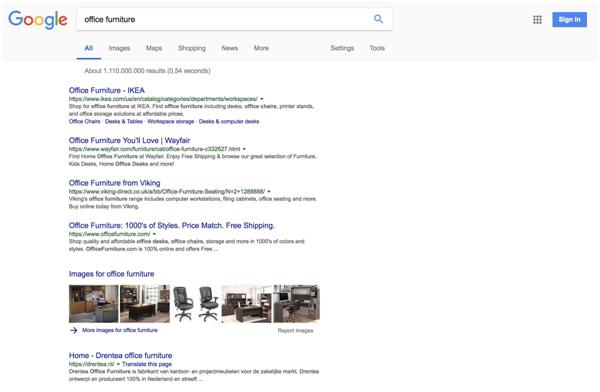This screenshot has height=392, width=600.
Task: Expand the dropdown arrow next to officefurniture.com URL
Action: 154,234
